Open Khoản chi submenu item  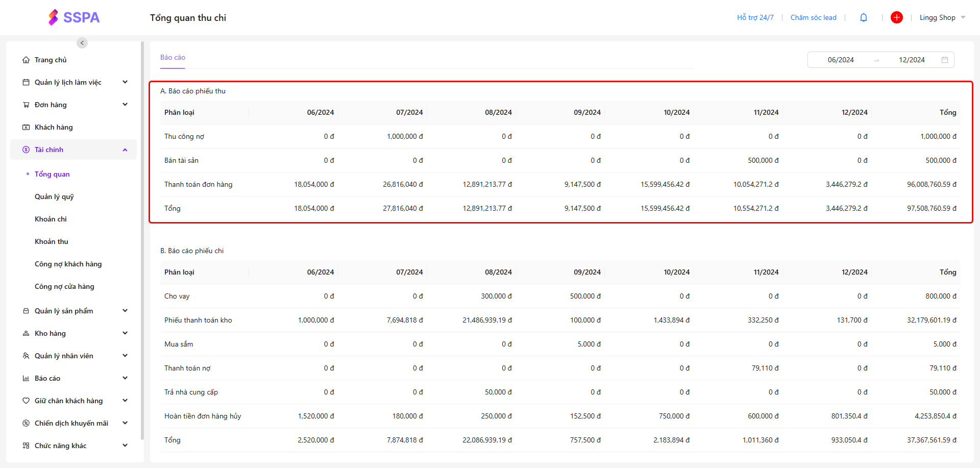click(x=51, y=219)
